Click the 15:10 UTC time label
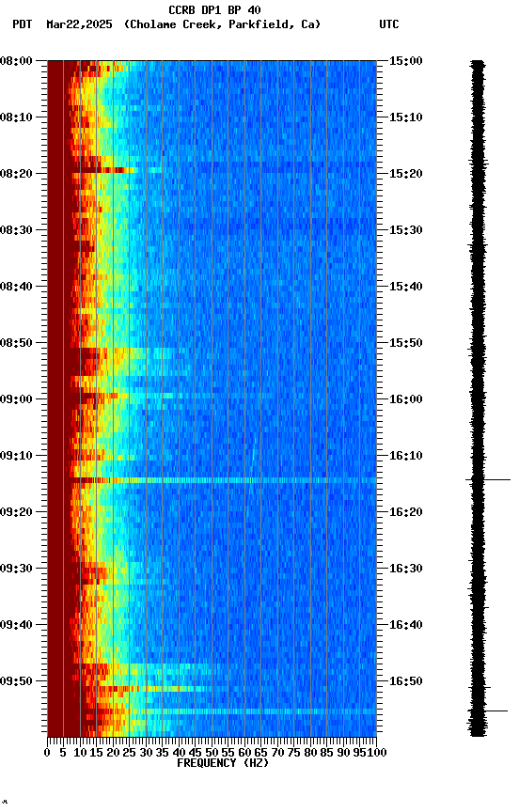Screen dimensions: 519x812 tap(406, 117)
